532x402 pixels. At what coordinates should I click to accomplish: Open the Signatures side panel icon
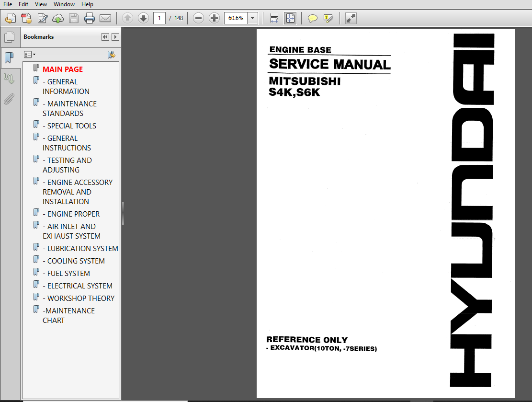(x=9, y=79)
